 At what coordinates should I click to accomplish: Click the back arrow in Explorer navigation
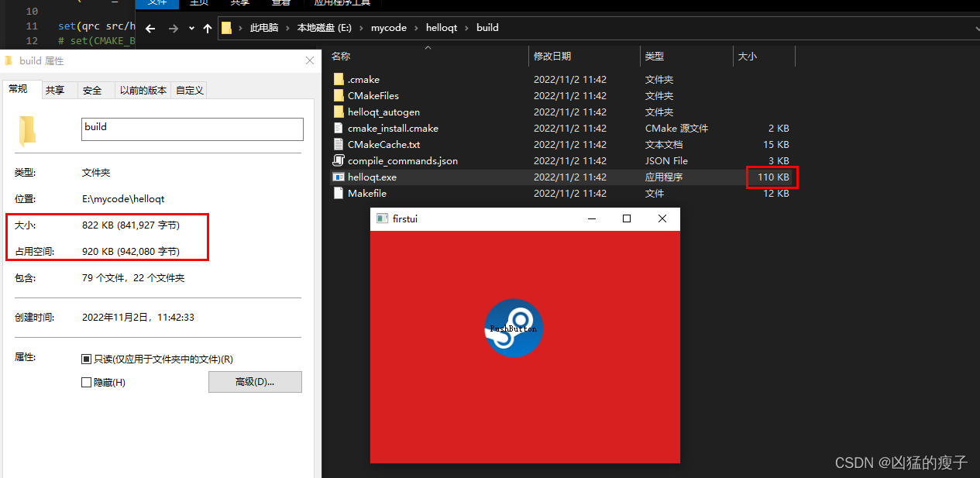(150, 28)
